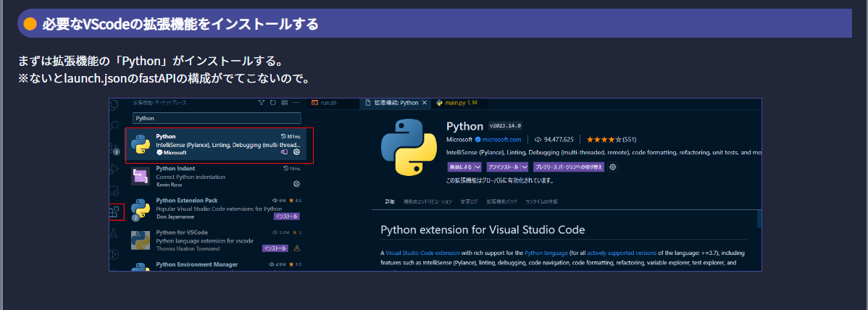Open Testing flask icon in activity bar

[x=114, y=234]
